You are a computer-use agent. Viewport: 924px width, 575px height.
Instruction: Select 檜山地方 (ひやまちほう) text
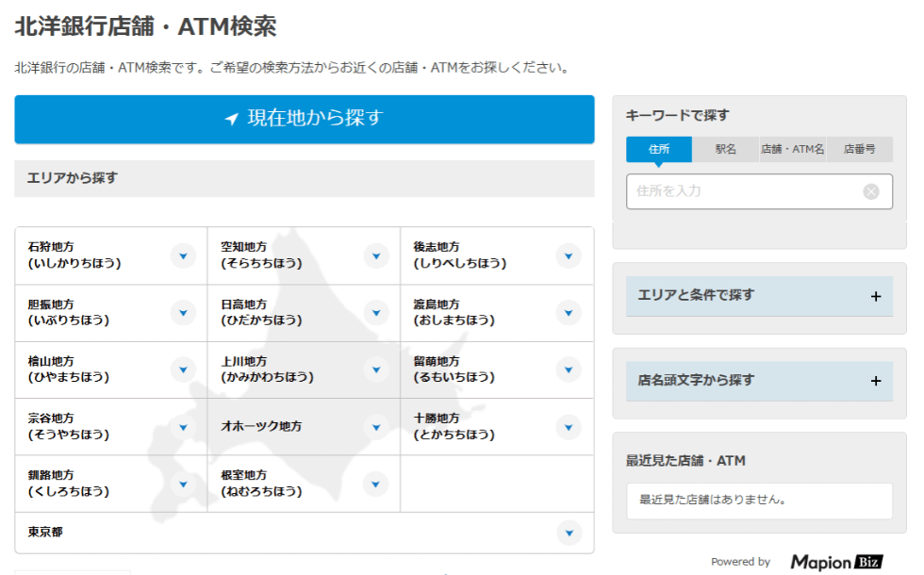68,370
